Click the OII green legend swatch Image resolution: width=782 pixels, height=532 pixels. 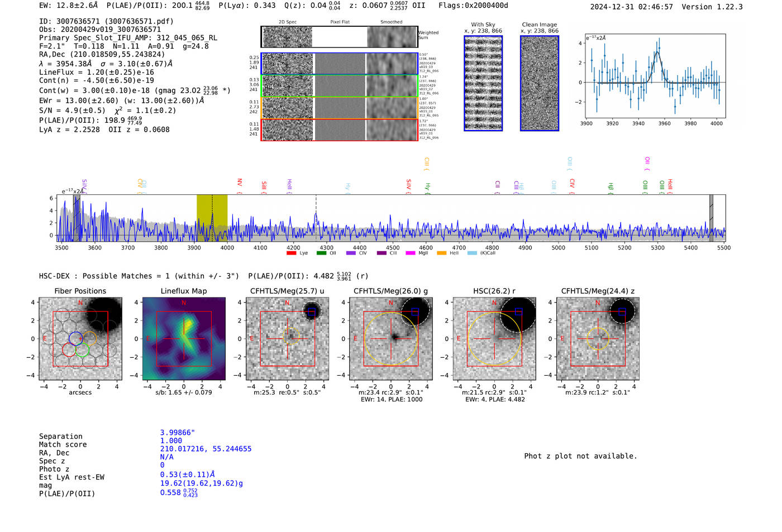click(x=321, y=253)
